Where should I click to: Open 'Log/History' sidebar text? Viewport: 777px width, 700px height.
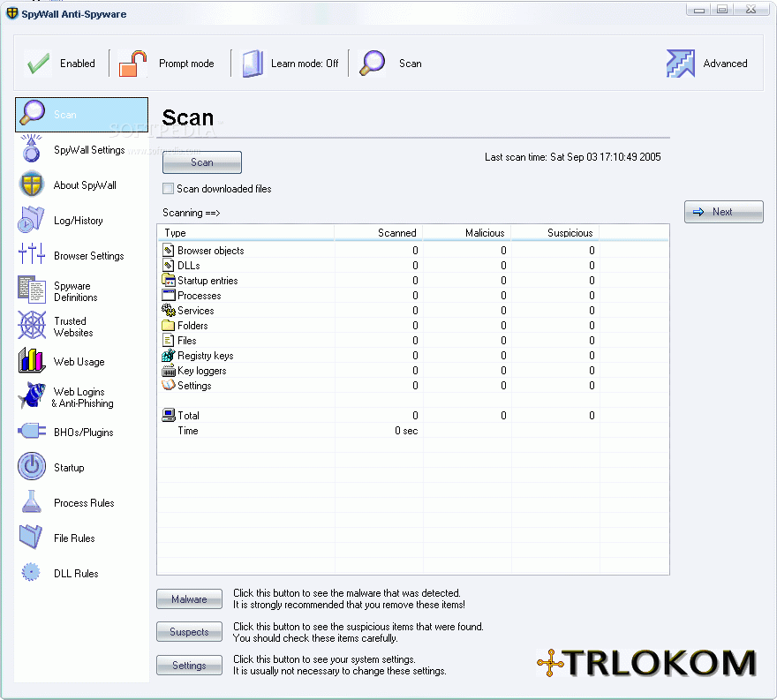coord(79,221)
